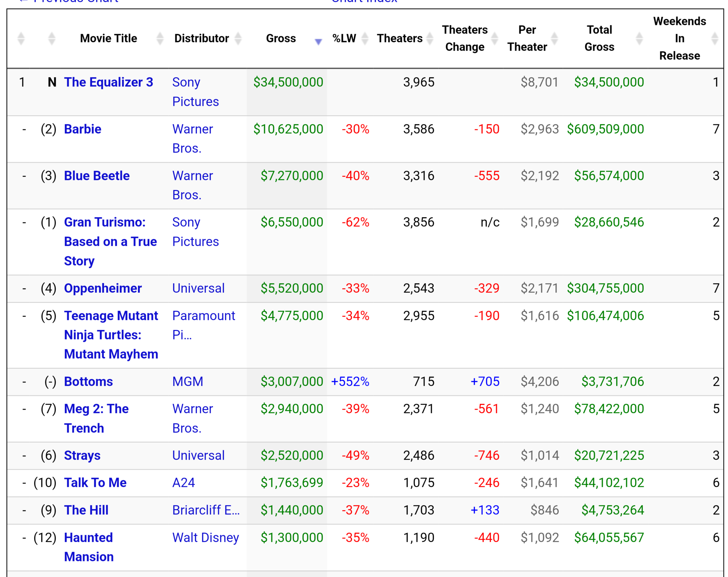Viewport: 728px width, 577px height.
Task: Open Walt Disney distributor link
Action: (206, 538)
